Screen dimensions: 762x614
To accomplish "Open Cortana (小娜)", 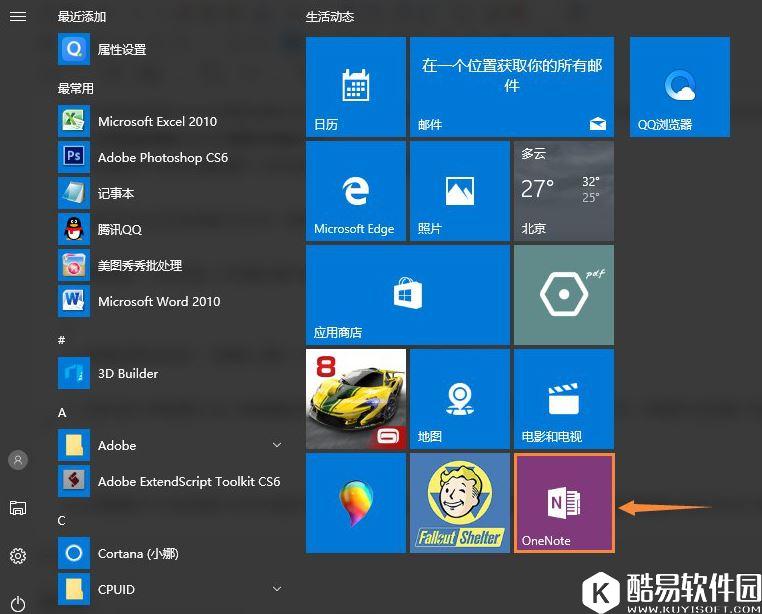I will [x=170, y=553].
